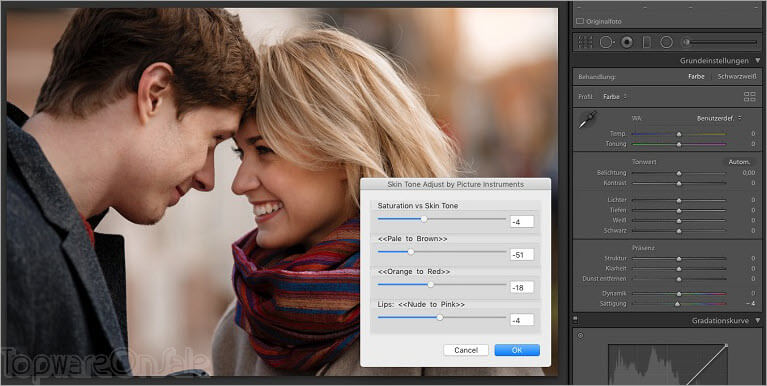Click the Belichtung value 0,00
Viewport: 767px width, 386px height.
(748, 173)
